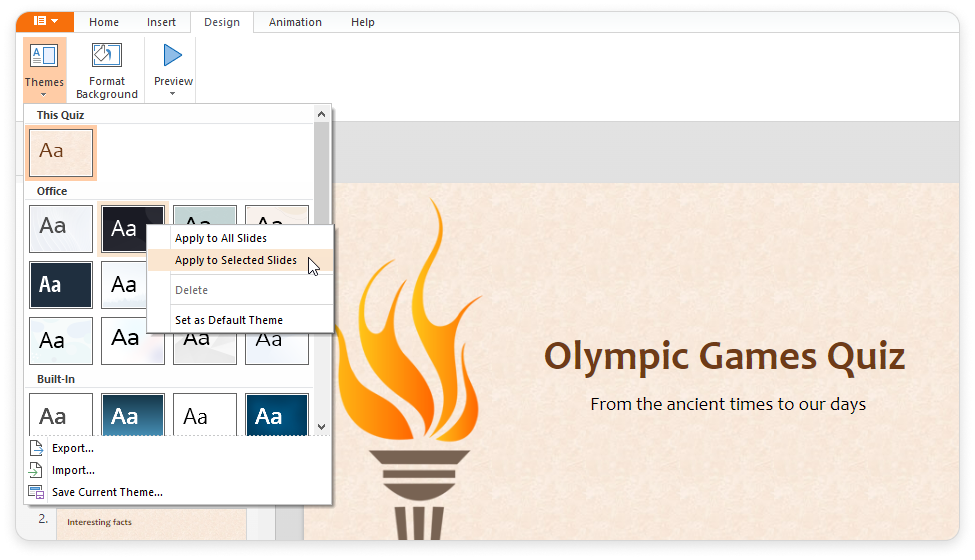The height and width of the screenshot is (560, 975).
Task: Click the theme gallery scroll up arrow
Action: pyautogui.click(x=321, y=114)
